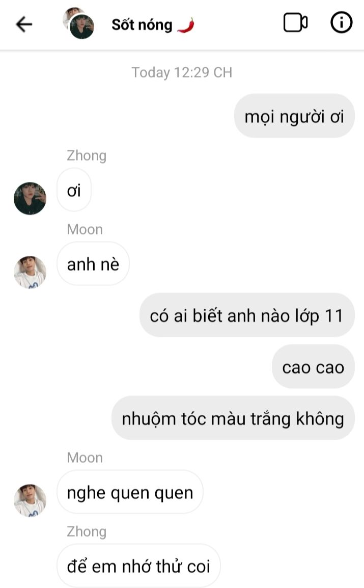Tap the "có ai biết anh nào lớp 11" message

pyautogui.click(x=247, y=315)
